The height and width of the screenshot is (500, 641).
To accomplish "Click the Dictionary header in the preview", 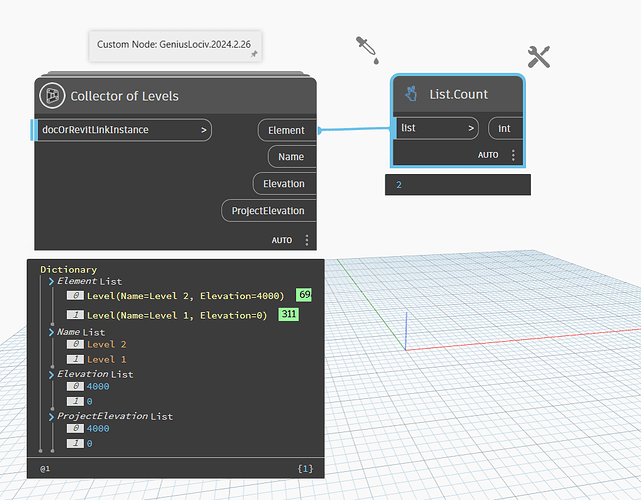I will 69,270.
